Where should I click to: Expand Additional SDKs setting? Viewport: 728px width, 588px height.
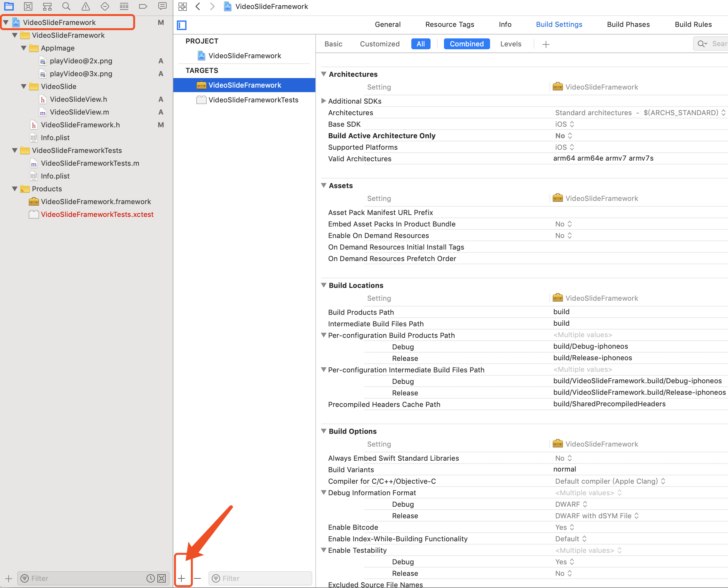pyautogui.click(x=323, y=101)
